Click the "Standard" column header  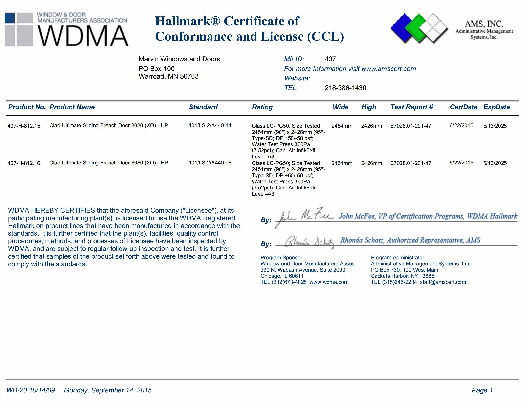click(203, 107)
